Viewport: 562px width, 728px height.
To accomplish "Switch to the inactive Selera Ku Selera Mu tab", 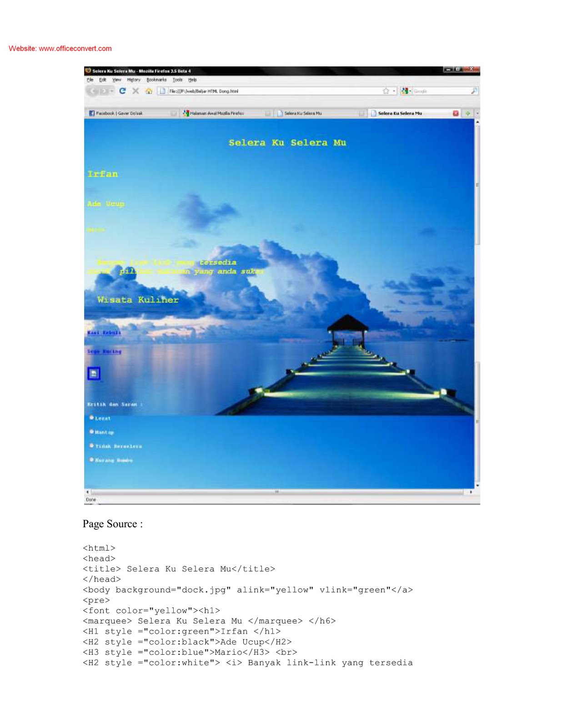I will pyautogui.click(x=320, y=113).
